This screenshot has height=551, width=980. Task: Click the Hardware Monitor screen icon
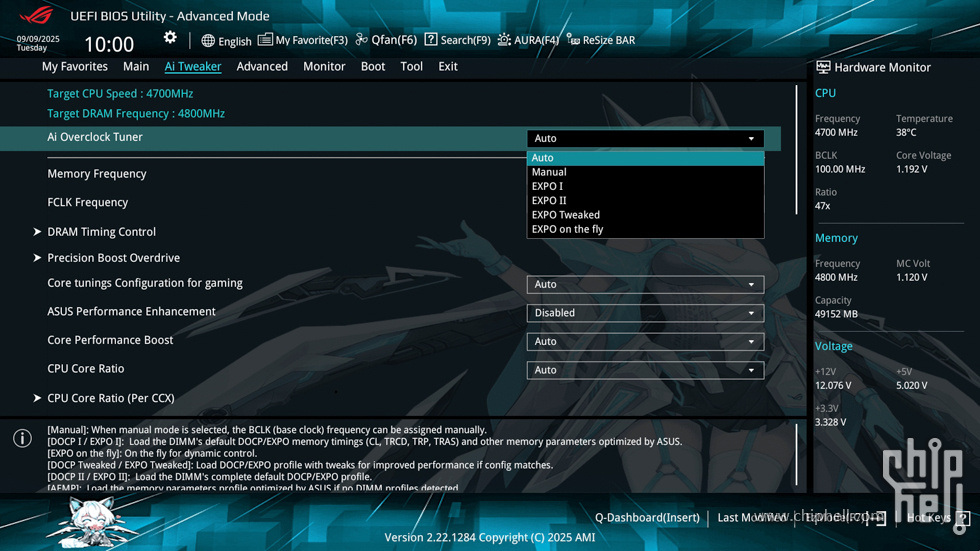click(823, 67)
